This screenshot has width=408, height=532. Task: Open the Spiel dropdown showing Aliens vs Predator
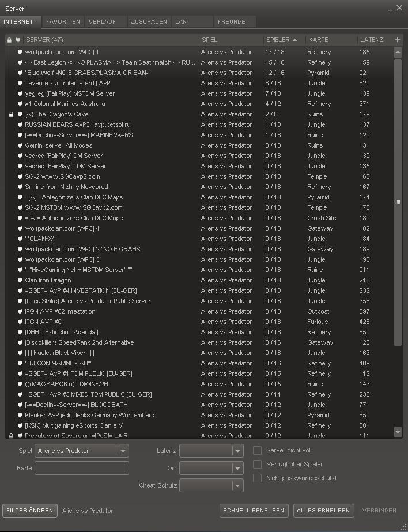pos(82,451)
